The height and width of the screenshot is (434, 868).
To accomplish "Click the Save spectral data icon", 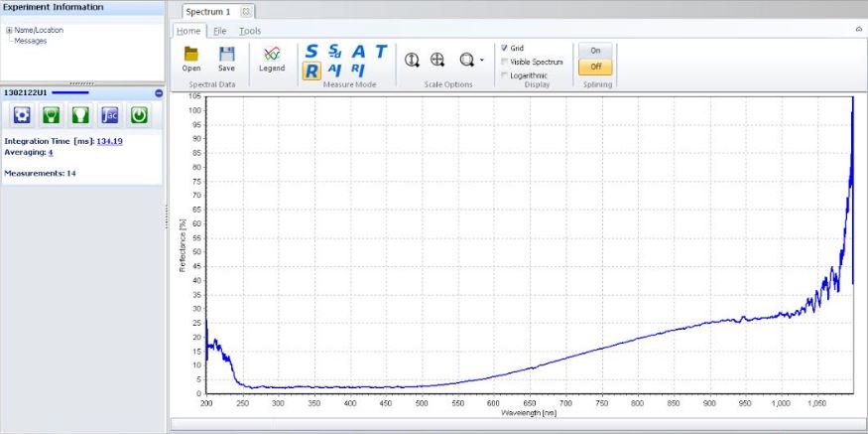I will (x=226, y=55).
